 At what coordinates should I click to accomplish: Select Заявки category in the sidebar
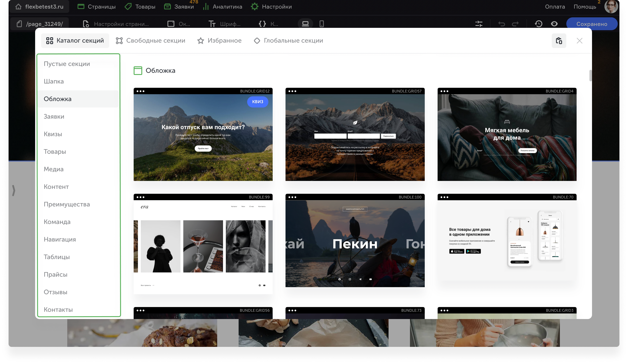point(54,116)
